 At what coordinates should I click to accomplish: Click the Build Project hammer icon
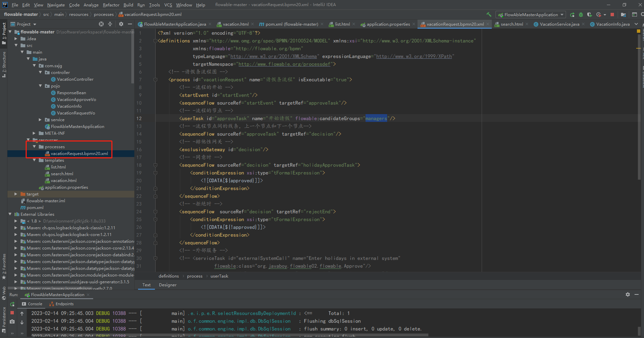[x=489, y=15]
